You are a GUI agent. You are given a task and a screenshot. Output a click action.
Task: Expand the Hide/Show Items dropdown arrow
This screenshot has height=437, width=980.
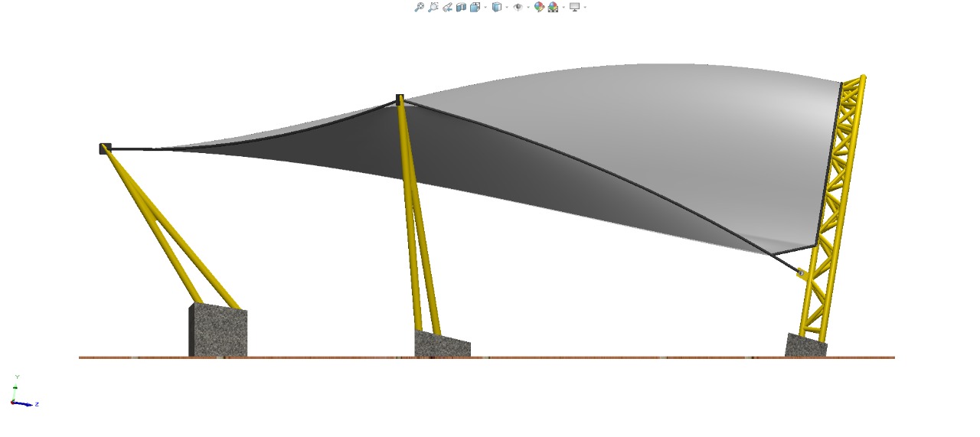pyautogui.click(x=528, y=7)
